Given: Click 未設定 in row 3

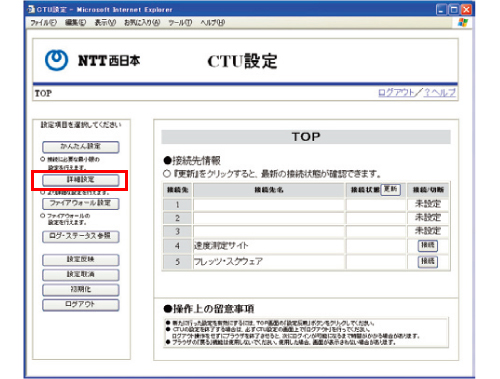Looking at the screenshot, I should [428, 231].
